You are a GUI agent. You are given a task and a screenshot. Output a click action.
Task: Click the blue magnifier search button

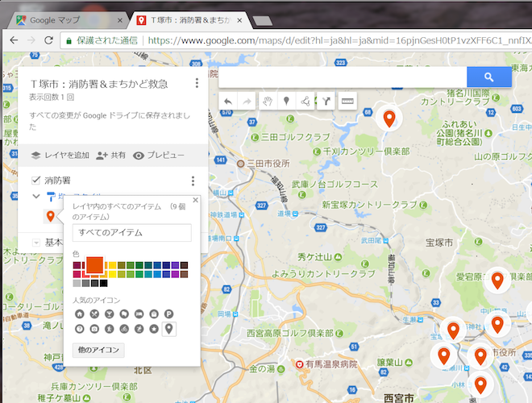489,77
